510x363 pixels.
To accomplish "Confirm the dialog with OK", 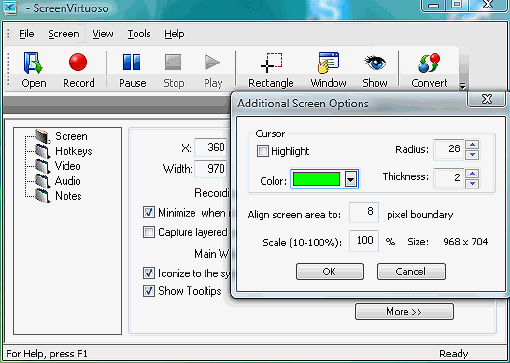I will click(x=330, y=272).
